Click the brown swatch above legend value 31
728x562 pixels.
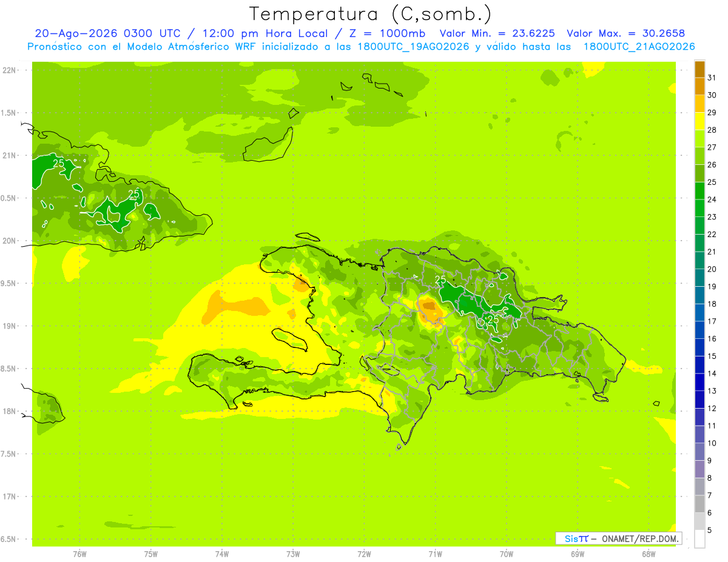699,69
